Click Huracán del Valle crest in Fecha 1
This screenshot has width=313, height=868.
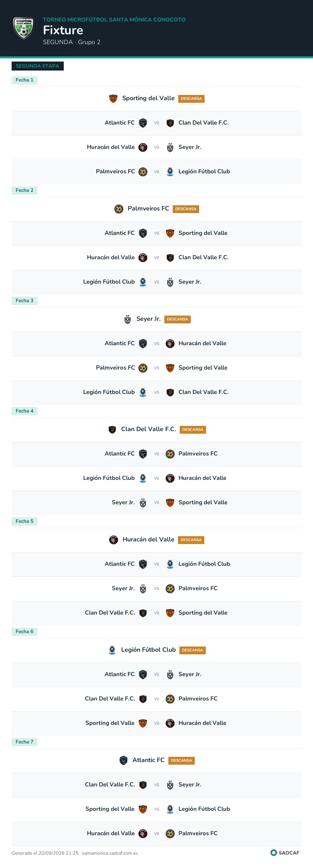point(143,147)
